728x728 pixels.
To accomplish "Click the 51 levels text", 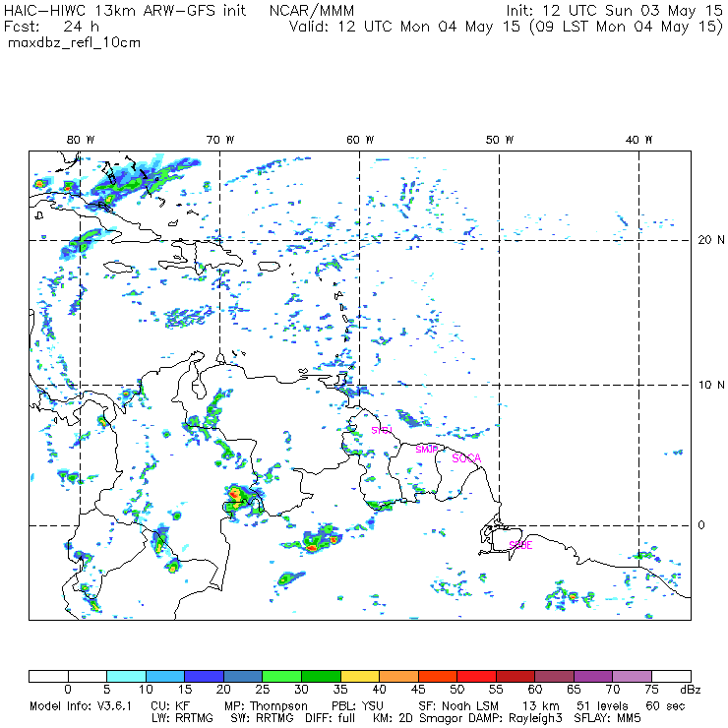I will pos(602,706).
